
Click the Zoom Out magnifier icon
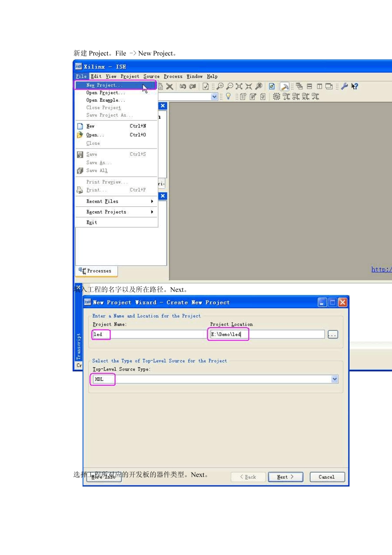point(230,86)
